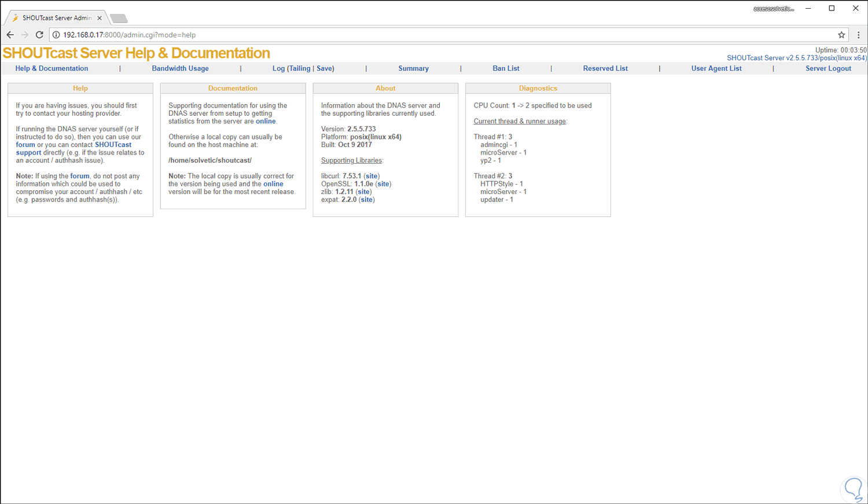Click the Platform posix(linux x64) text
This screenshot has width=868, height=504.
pyautogui.click(x=361, y=137)
